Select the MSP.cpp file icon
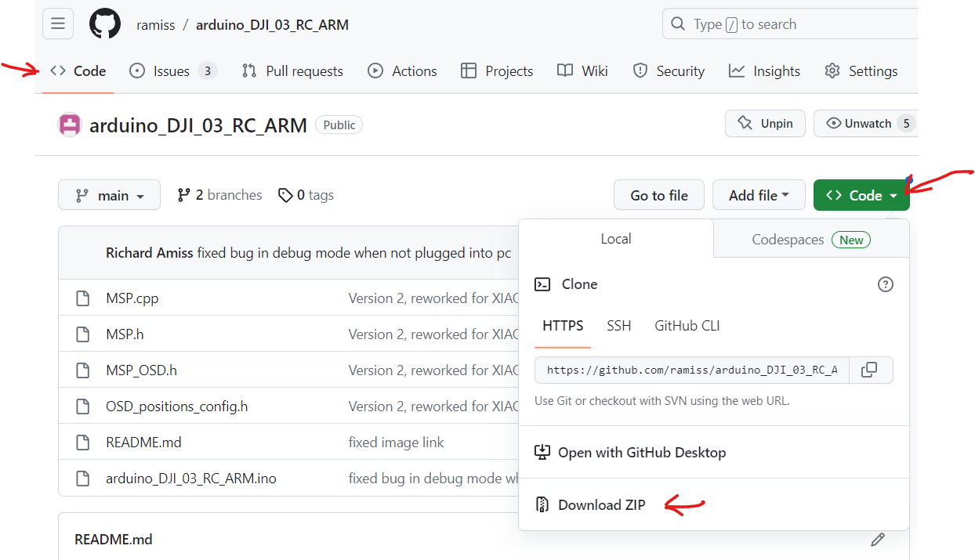The height and width of the screenshot is (560, 975). [x=83, y=298]
